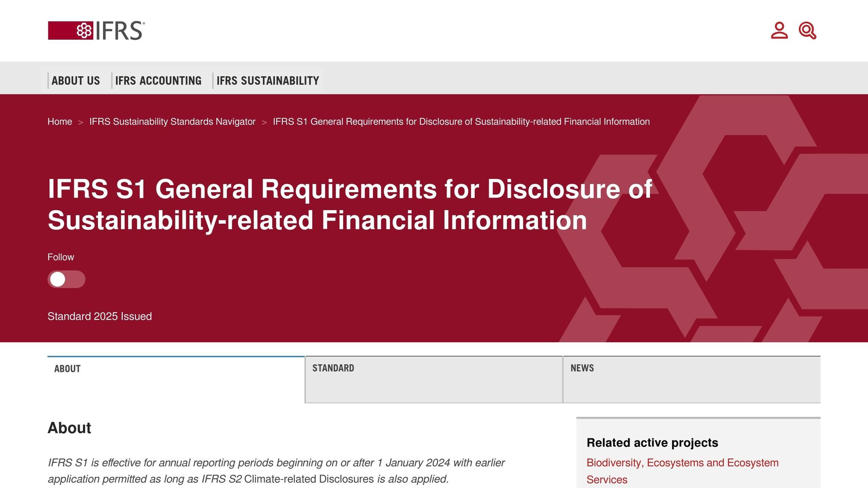Switch to the STANDARD tab

(x=333, y=368)
